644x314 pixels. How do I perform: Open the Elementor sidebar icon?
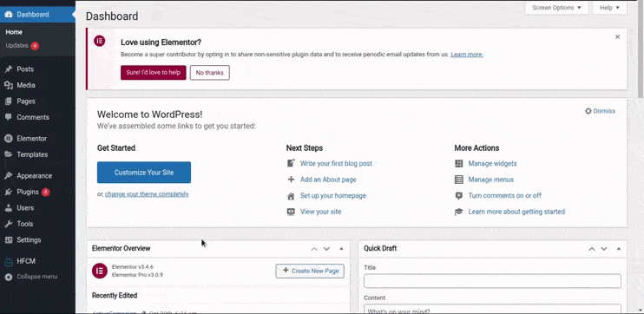pos(9,139)
